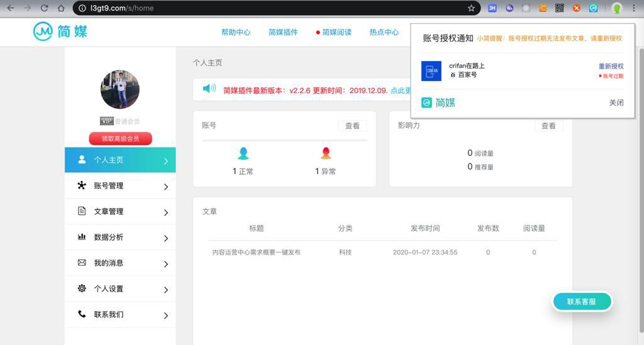
Task: Expand 我的消息 chevron arrow
Action: (x=166, y=264)
